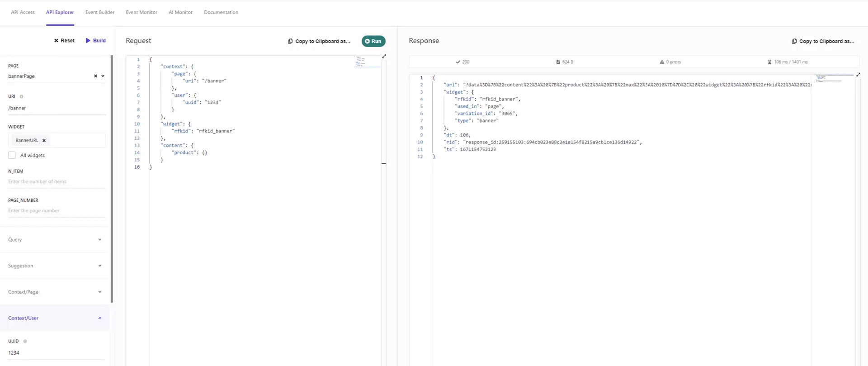This screenshot has width=868, height=366.
Task: Select the API Explorer tab
Action: coord(60,12)
